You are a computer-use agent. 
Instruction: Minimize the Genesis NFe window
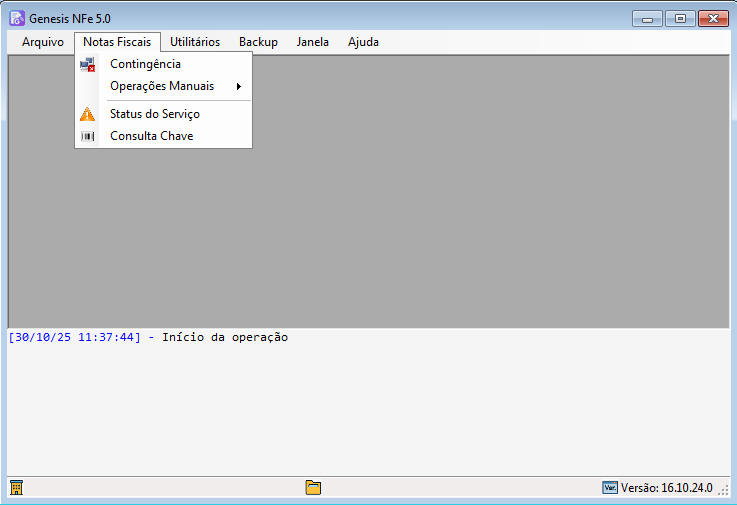pyautogui.click(x=647, y=18)
